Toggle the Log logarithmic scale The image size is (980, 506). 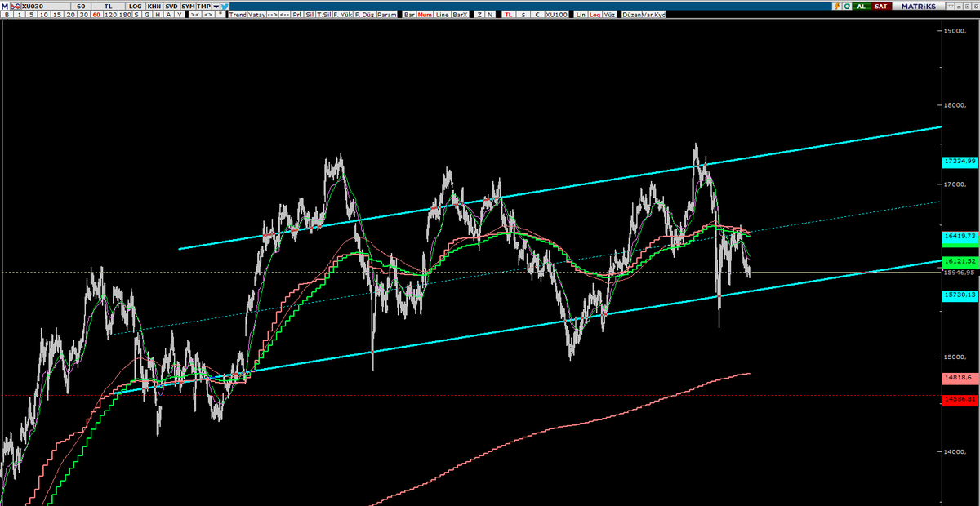pyautogui.click(x=595, y=15)
